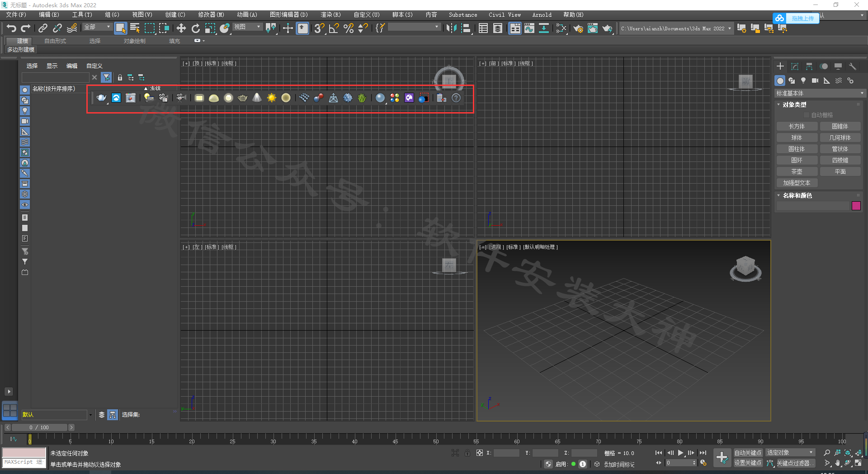
Task: Toggle 3D Snaps on main toolbar
Action: [x=320, y=28]
